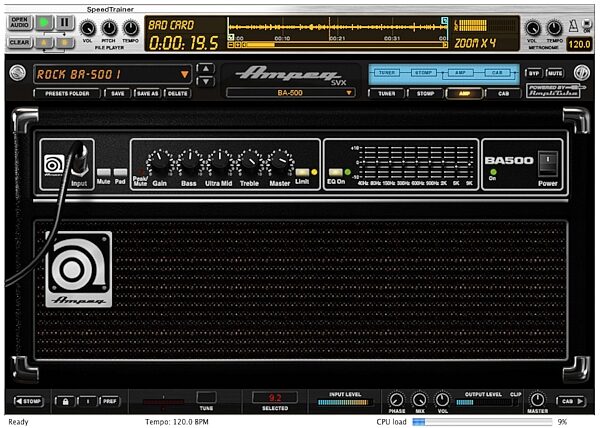
Task: Click the CAB block in signal chain
Action: 497,72
